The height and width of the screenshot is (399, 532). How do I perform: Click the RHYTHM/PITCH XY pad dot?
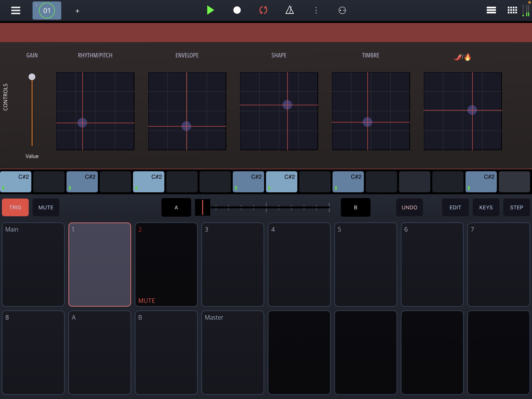(x=82, y=123)
